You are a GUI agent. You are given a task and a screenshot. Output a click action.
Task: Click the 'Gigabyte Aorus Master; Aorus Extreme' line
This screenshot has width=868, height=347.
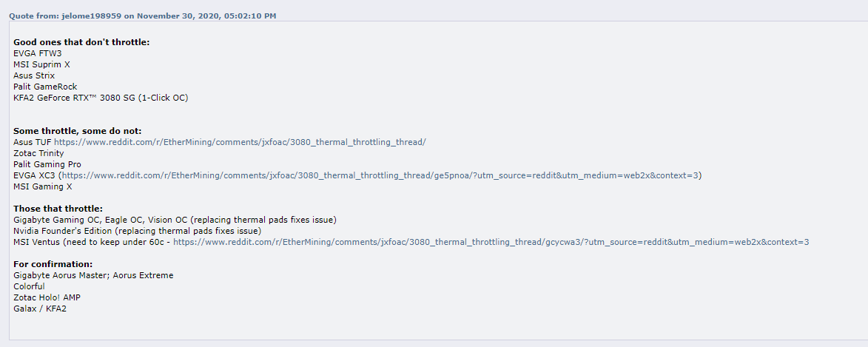click(93, 275)
